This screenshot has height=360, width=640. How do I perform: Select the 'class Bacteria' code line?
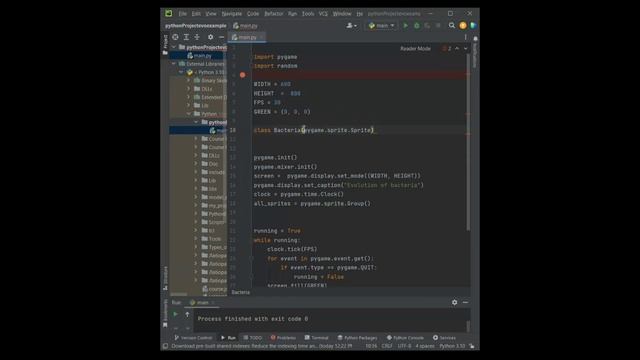(313, 130)
